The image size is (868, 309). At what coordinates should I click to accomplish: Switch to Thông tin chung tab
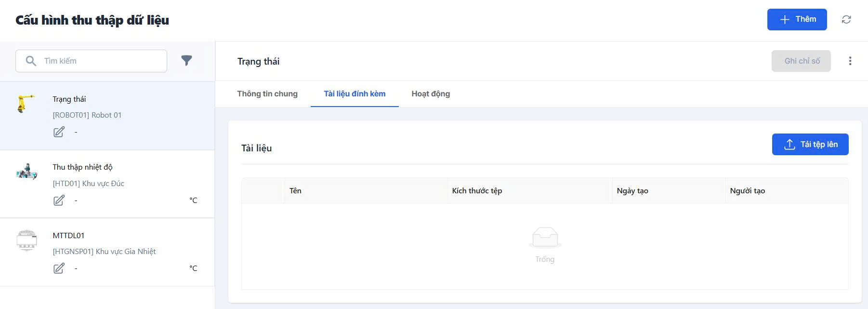(267, 94)
